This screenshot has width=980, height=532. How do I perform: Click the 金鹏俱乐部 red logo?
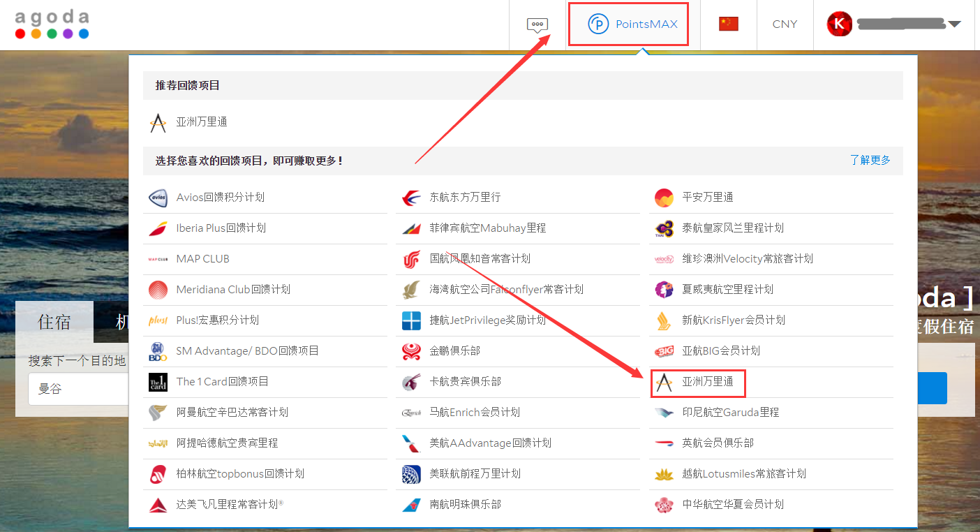click(412, 351)
